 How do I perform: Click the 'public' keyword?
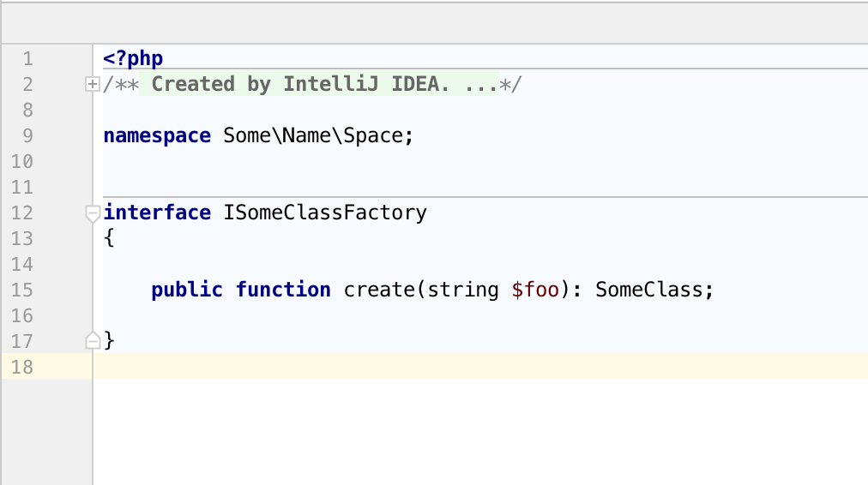click(x=187, y=290)
